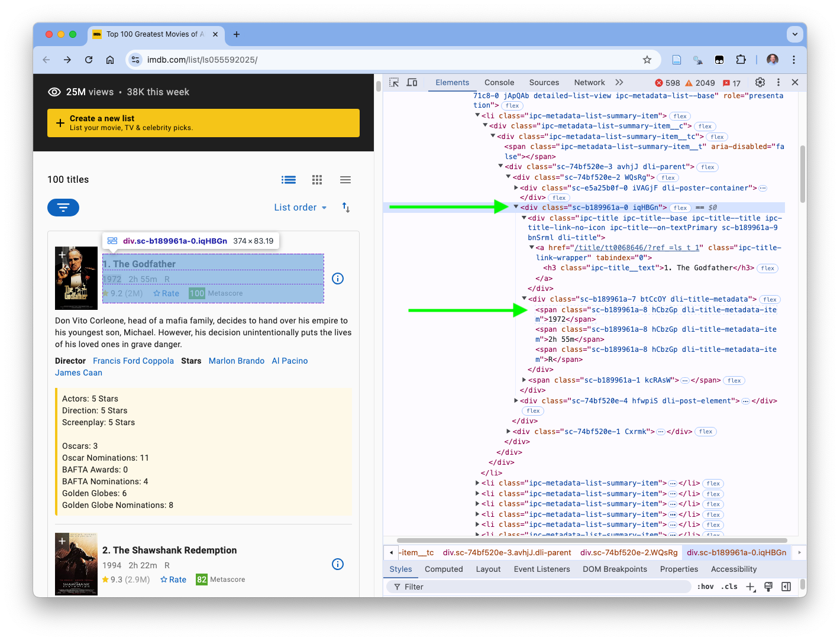
Task: Toggle device toolbar in DevTools
Action: click(x=412, y=83)
